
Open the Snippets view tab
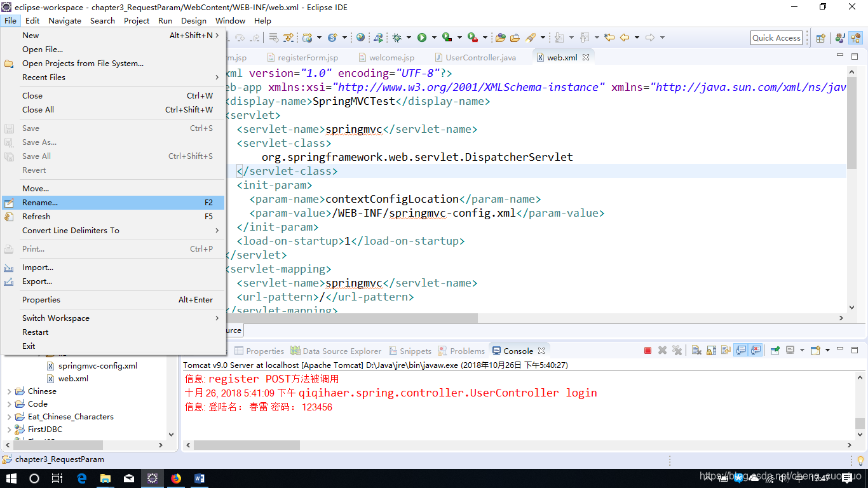409,351
